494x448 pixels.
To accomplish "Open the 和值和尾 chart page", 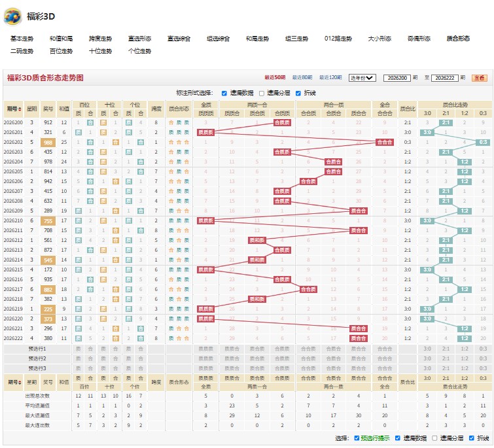I will pos(61,39).
